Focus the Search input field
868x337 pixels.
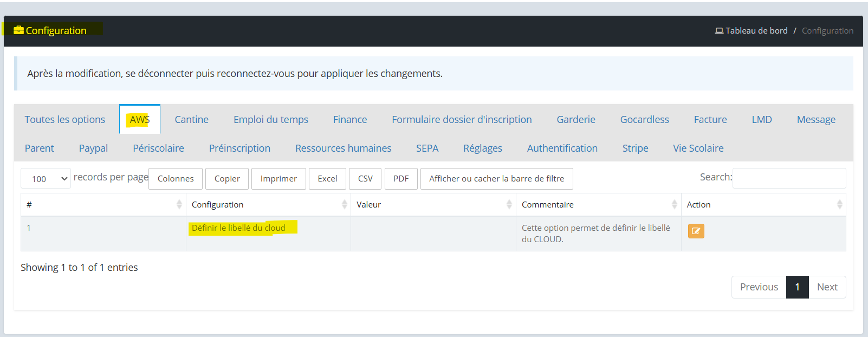coord(789,178)
